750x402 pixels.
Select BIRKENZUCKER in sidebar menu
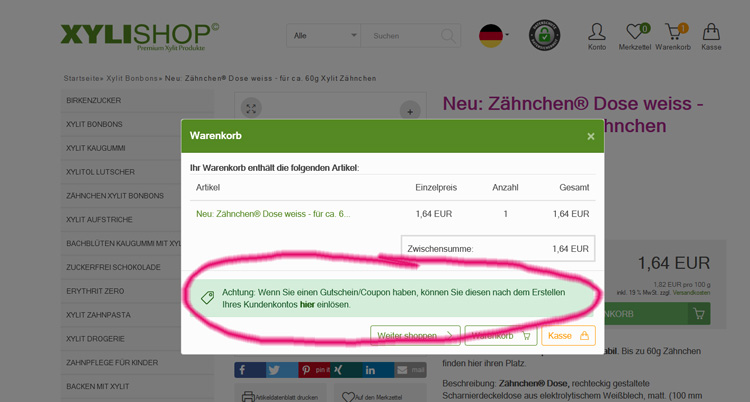(x=137, y=100)
